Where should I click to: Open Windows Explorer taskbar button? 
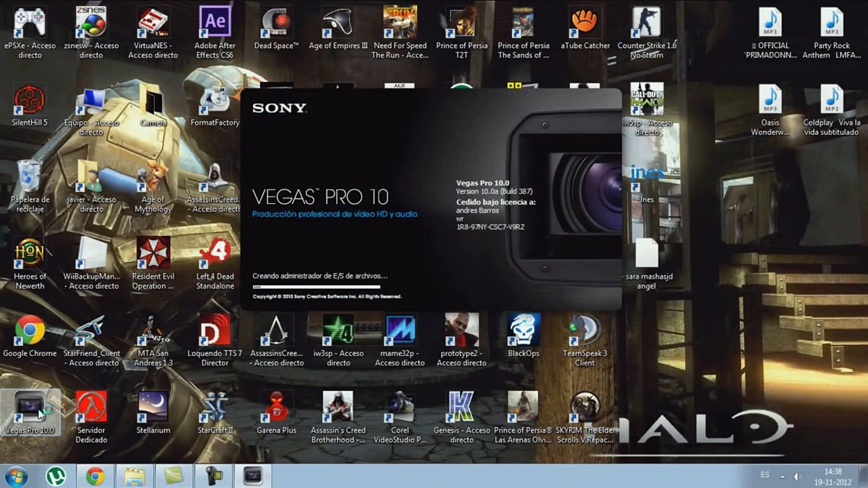tap(134, 476)
